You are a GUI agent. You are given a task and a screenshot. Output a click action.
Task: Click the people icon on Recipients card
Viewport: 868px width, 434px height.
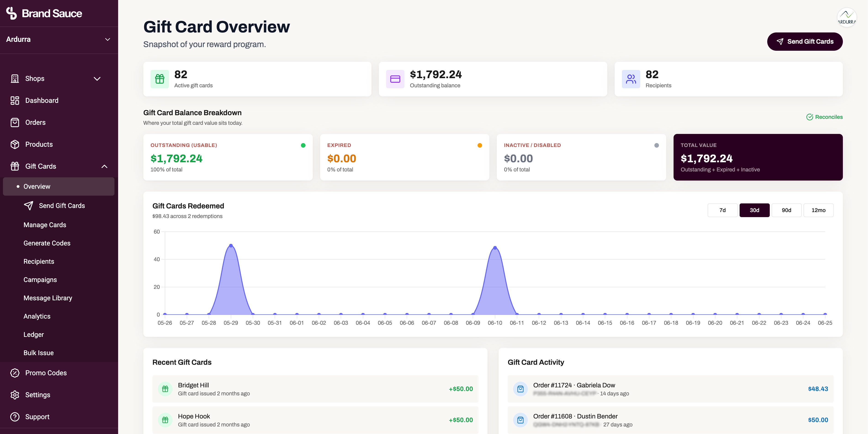[631, 79]
